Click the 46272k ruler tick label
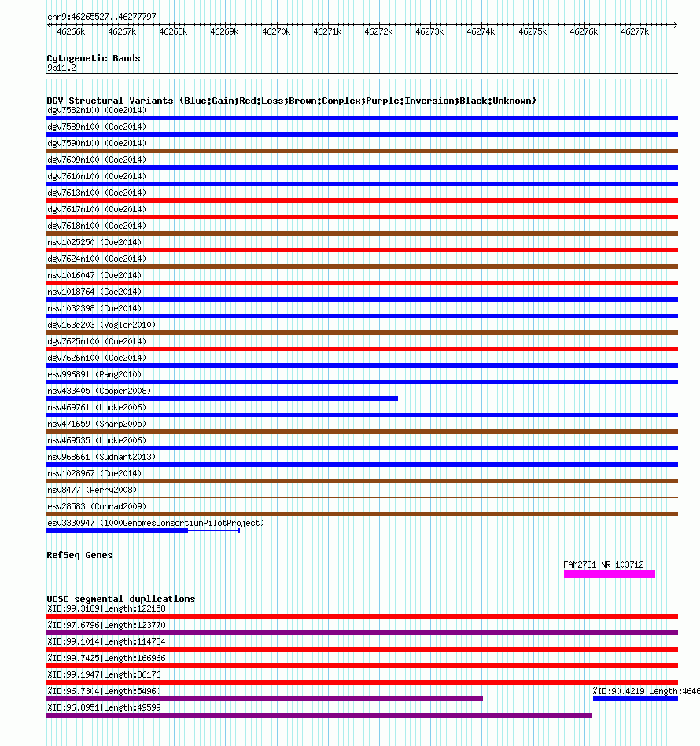The image size is (700, 746). click(378, 32)
